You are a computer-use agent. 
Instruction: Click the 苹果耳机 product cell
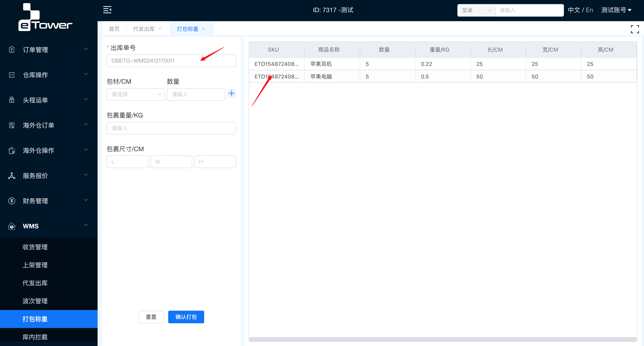(332, 64)
